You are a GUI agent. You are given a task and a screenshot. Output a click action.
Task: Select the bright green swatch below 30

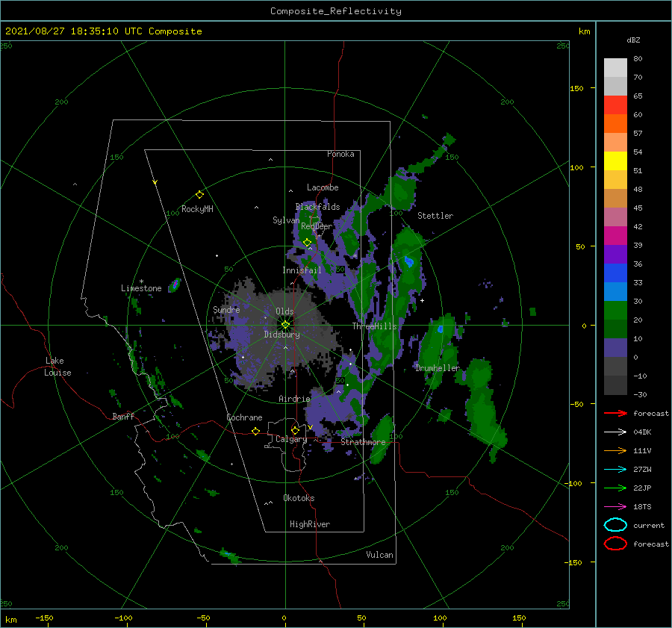point(615,310)
